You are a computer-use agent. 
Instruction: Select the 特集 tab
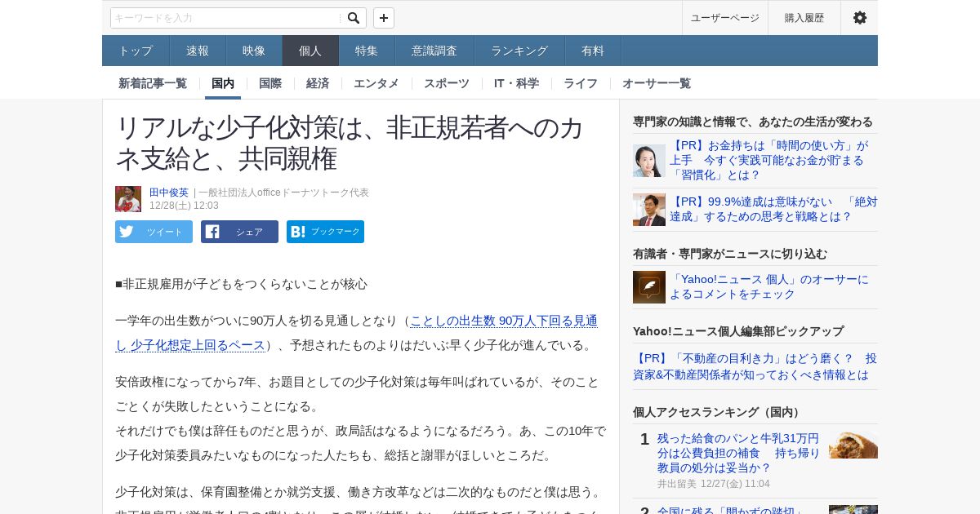pyautogui.click(x=367, y=51)
